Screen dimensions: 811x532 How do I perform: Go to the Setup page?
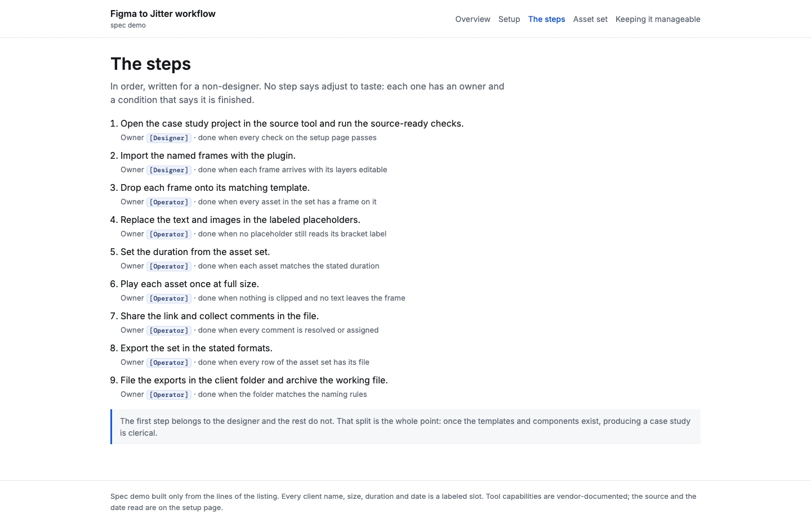509,19
